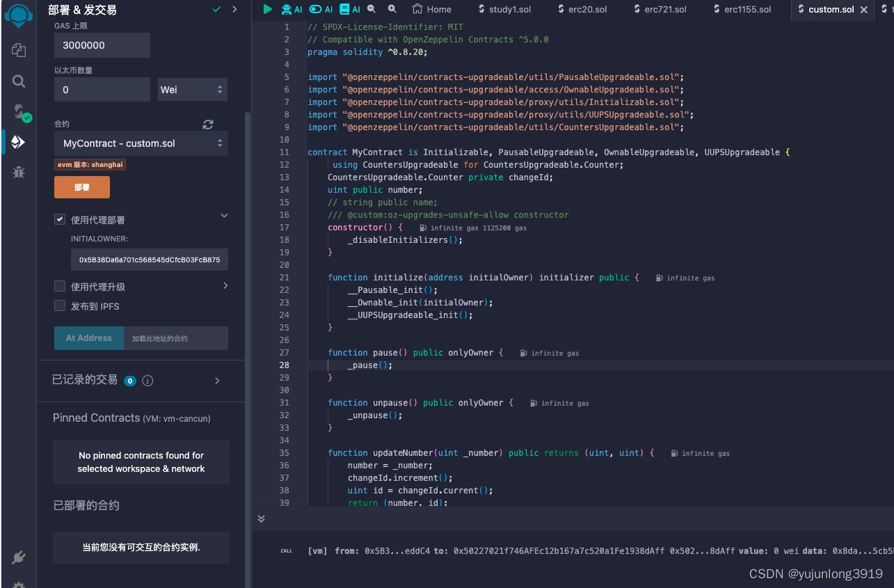The height and width of the screenshot is (588, 894).
Task: Open the MyContract - custom.sol dropdown
Action: tap(141, 143)
